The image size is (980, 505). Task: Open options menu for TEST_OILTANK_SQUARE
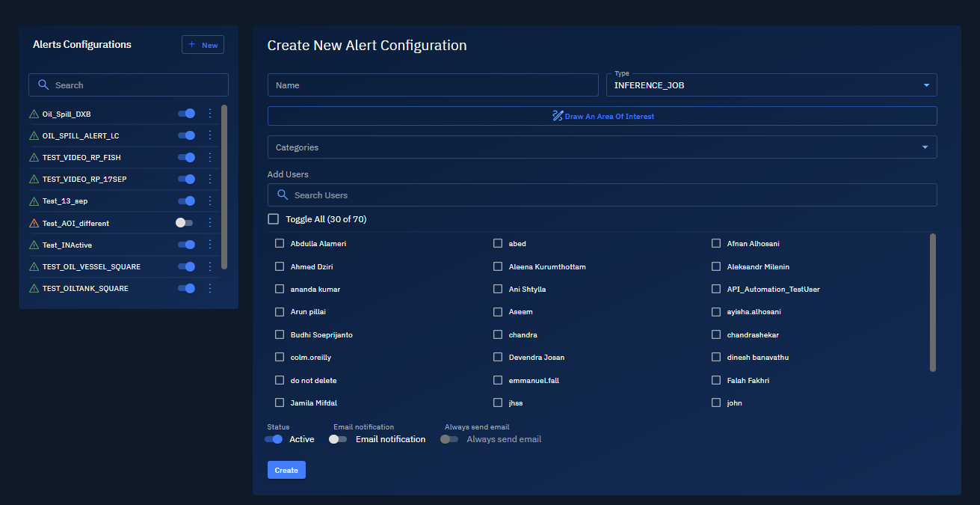(x=210, y=288)
